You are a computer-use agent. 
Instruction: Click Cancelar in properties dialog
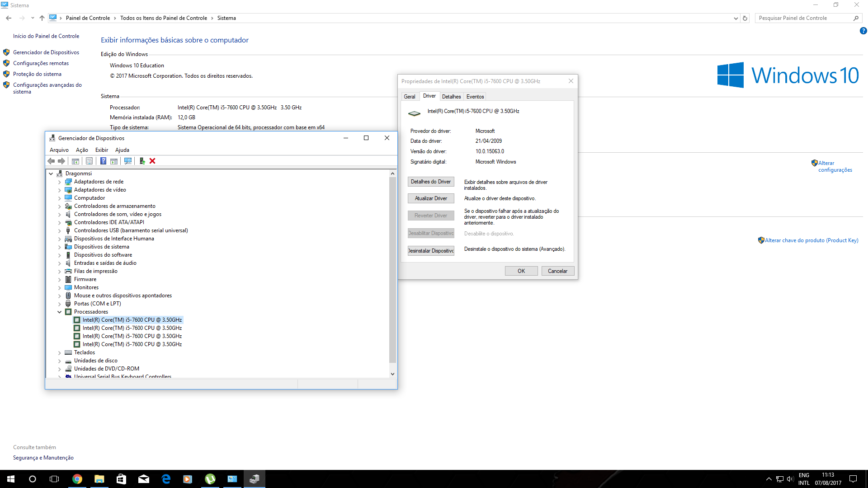(x=557, y=271)
